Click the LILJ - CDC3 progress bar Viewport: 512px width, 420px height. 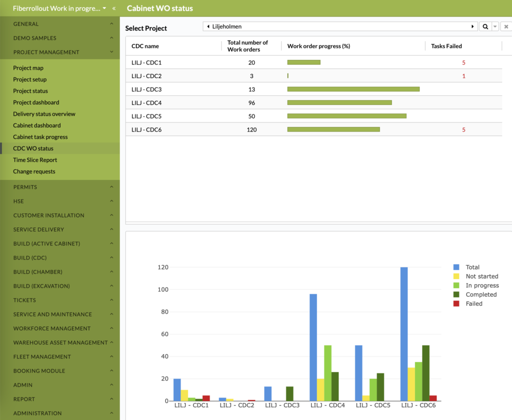coord(353,89)
